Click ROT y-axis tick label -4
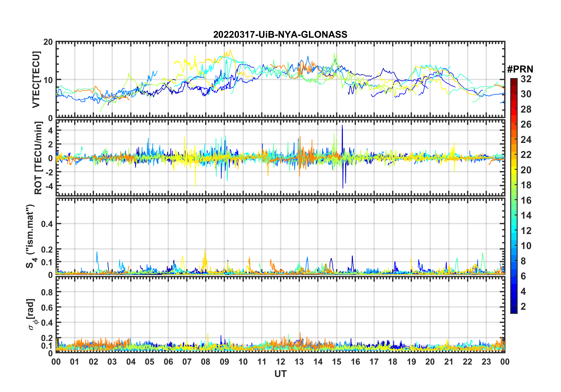The width and height of the screenshot is (561, 392). click(49, 186)
